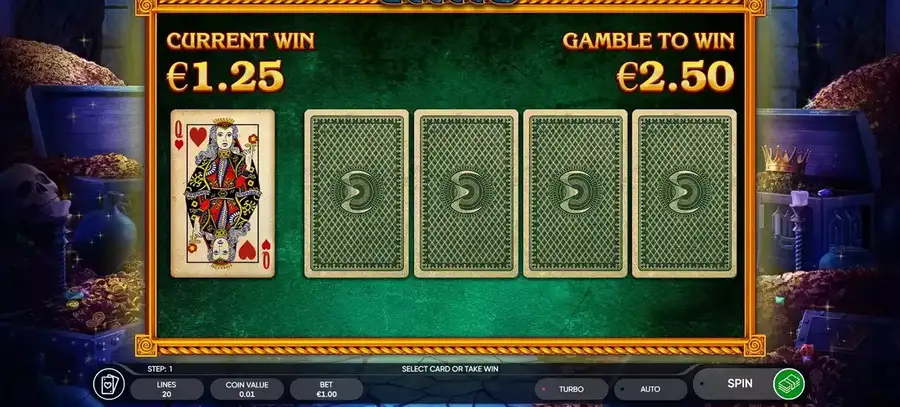Click the golden crown on the chest

[786, 158]
